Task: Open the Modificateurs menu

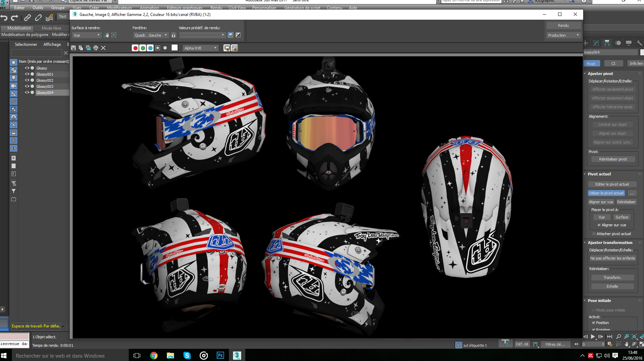Action: click(x=119, y=7)
